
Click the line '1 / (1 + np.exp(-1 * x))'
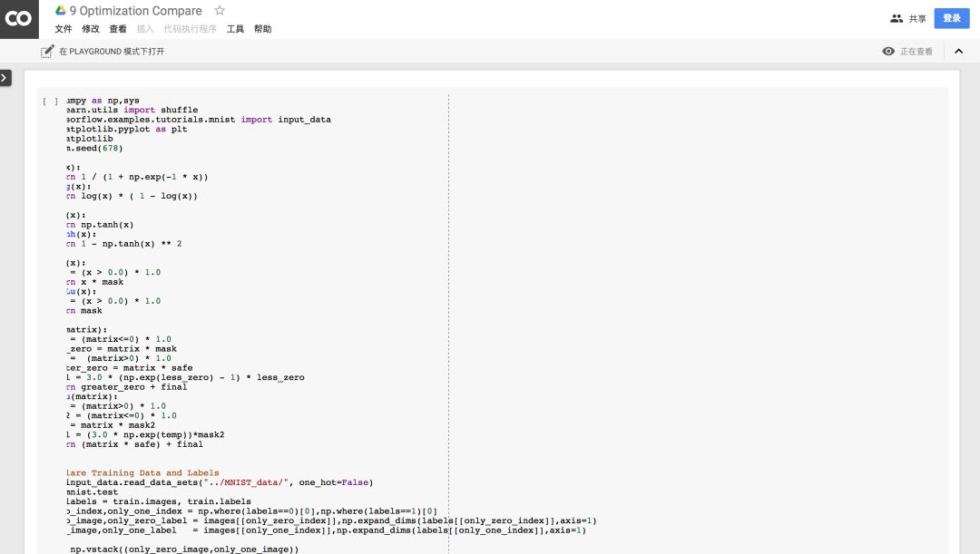[x=138, y=177]
